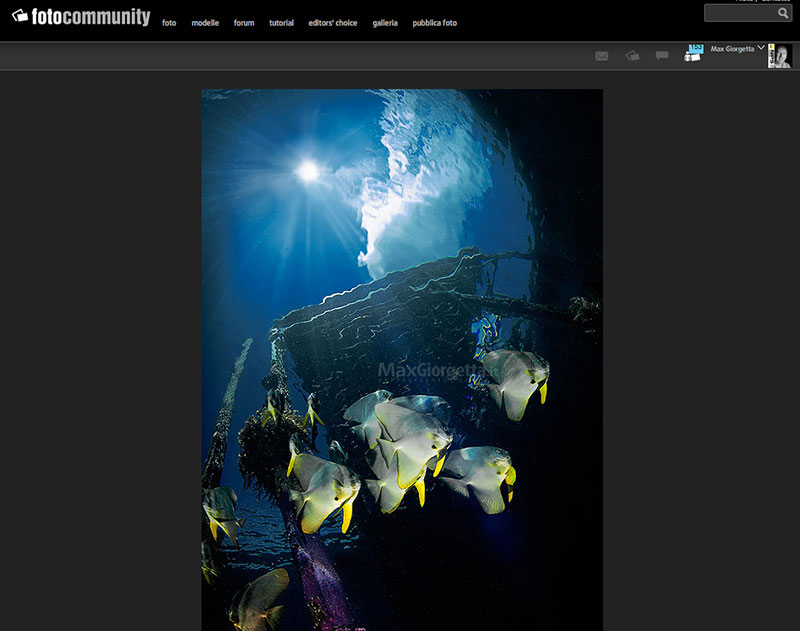The height and width of the screenshot is (631, 800).
Task: Open the galleria menu item
Action: [385, 23]
